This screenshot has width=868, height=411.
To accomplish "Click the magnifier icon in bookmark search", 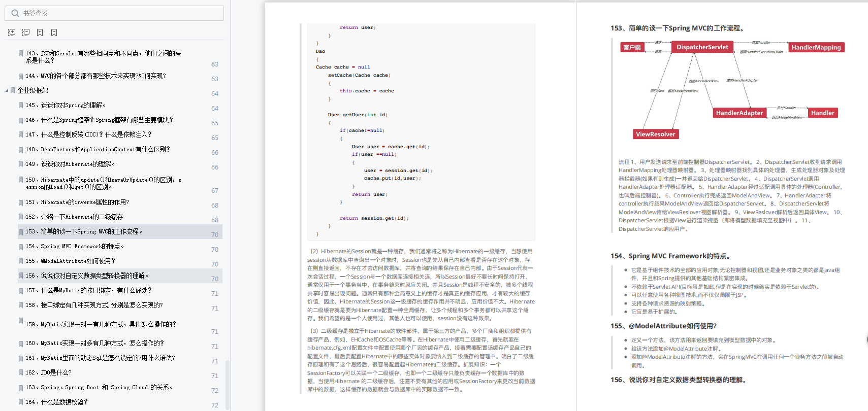I will click(x=15, y=13).
